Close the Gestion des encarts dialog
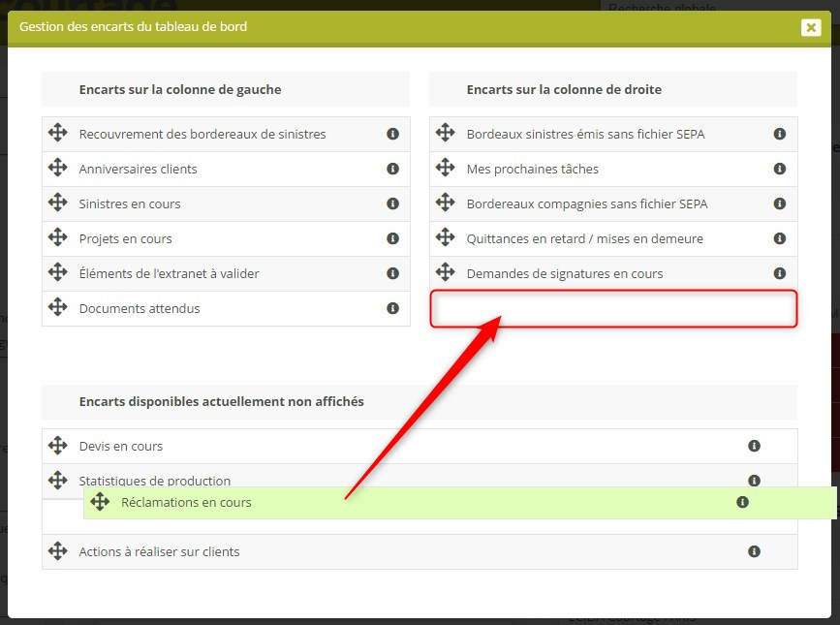Viewport: 840px width, 625px height. coord(811,27)
